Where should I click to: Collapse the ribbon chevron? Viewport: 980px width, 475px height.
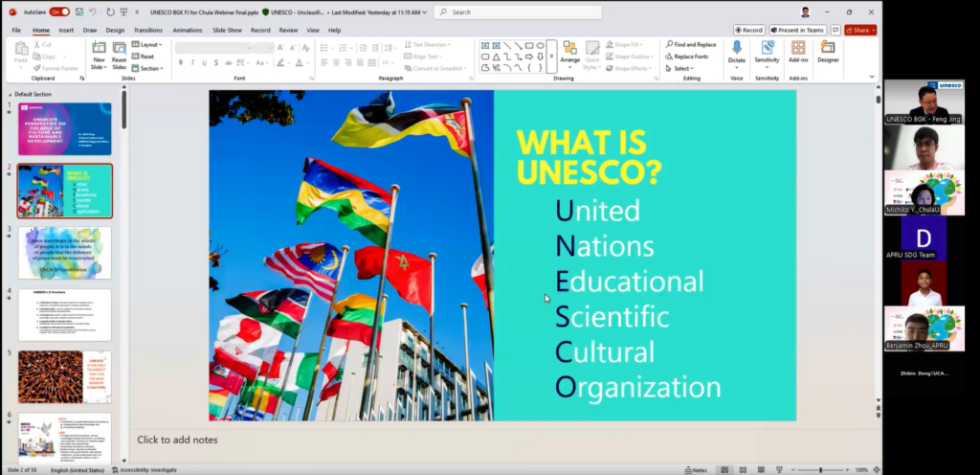[872, 77]
